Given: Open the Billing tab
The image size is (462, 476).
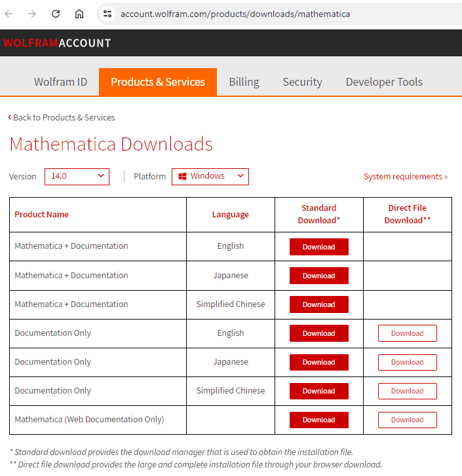Looking at the screenshot, I should point(244,82).
